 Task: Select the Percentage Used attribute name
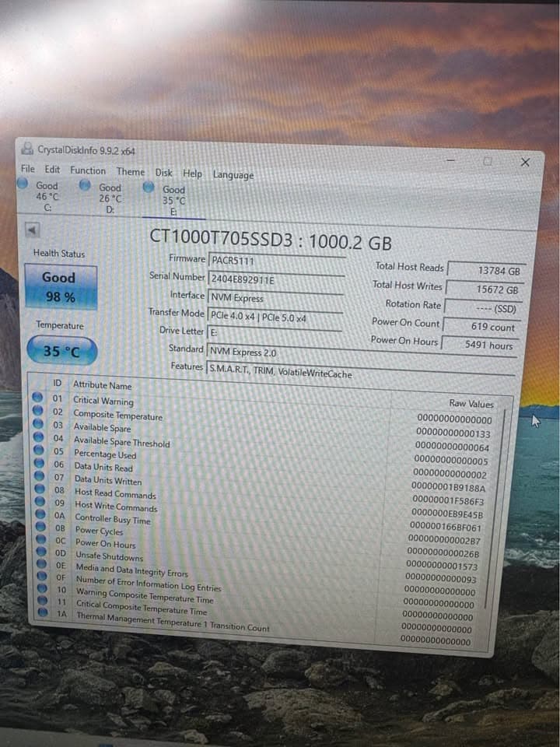pyautogui.click(x=105, y=454)
